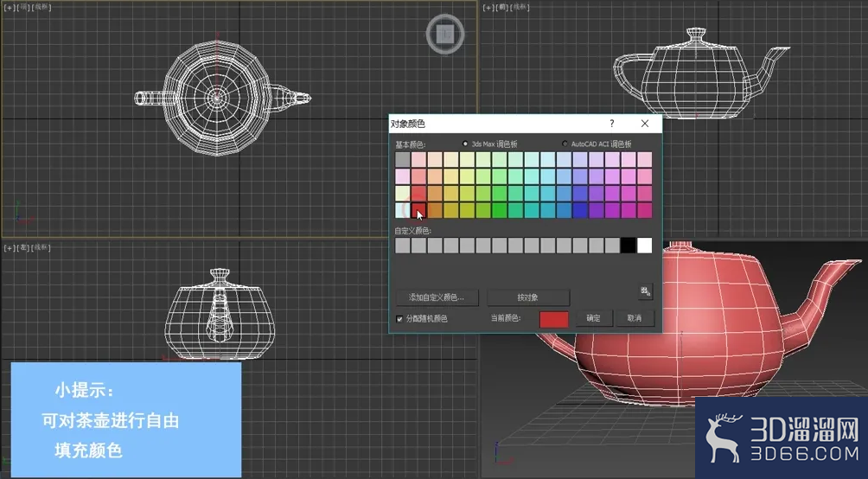This screenshot has height=479, width=868.
Task: Open the current color (当前颜色) red swatch
Action: 553,319
